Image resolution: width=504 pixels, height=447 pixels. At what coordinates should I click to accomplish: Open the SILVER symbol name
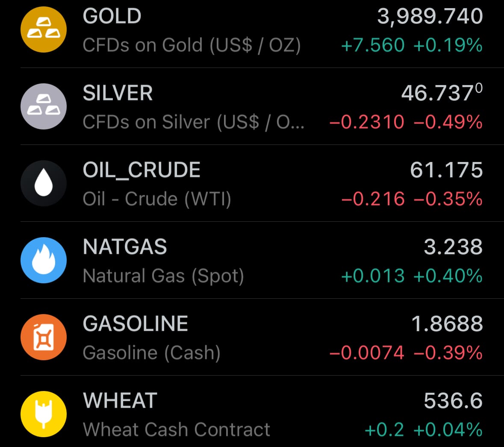pyautogui.click(x=118, y=93)
